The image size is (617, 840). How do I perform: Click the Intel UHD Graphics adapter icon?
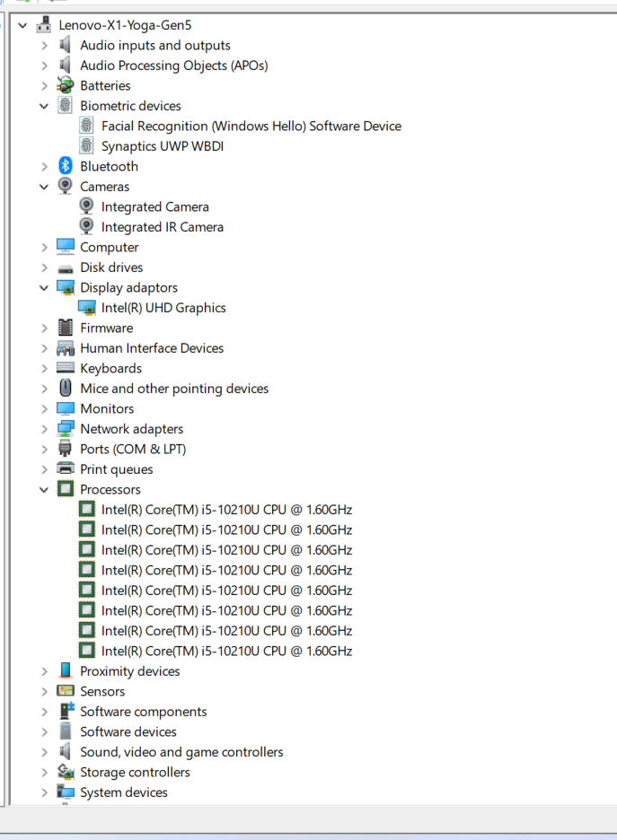pyautogui.click(x=87, y=308)
